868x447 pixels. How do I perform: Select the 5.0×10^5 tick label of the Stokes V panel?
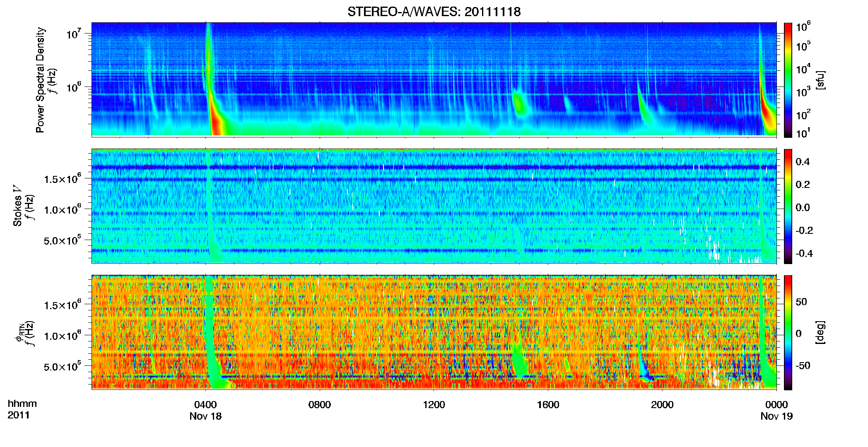click(63, 240)
